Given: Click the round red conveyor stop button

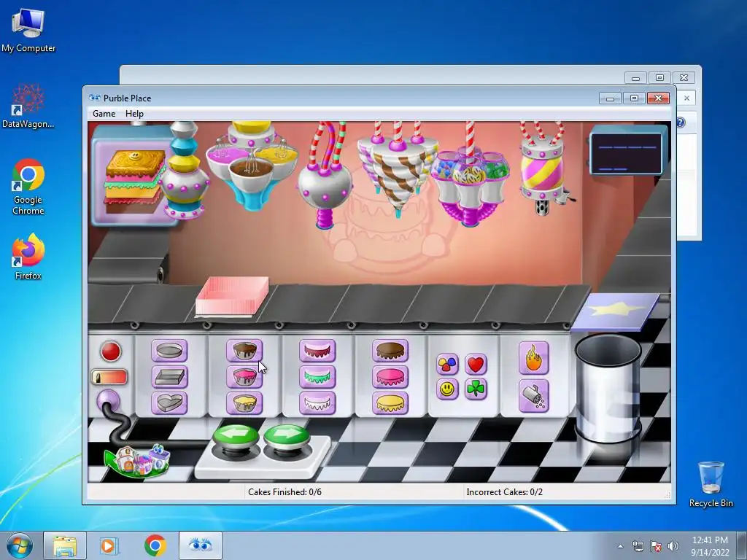Looking at the screenshot, I should pyautogui.click(x=111, y=351).
